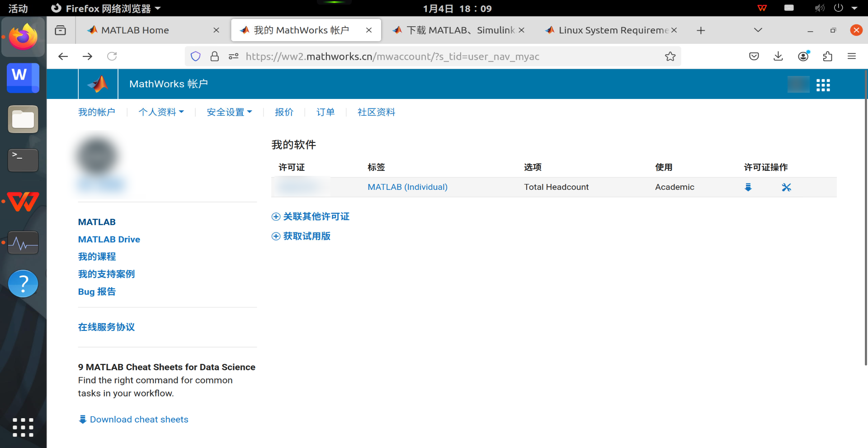Bookmark this page with star icon
This screenshot has width=868, height=448.
click(x=670, y=57)
